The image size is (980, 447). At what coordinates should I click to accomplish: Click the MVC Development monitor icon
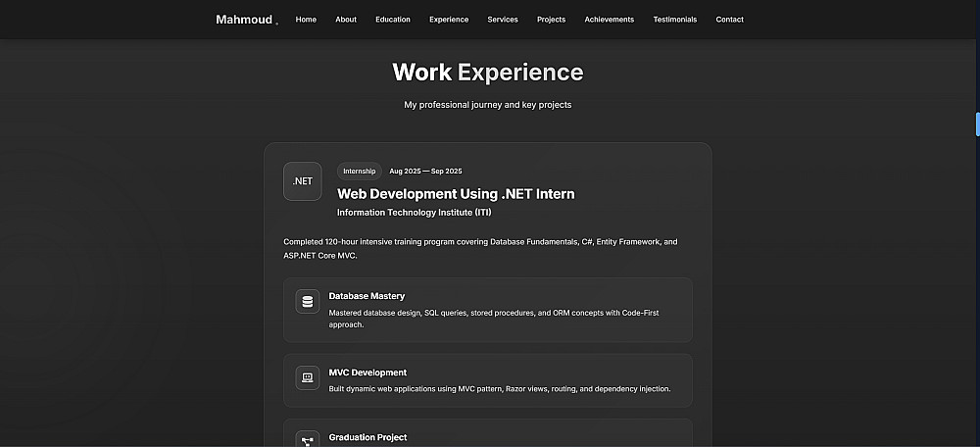click(308, 377)
